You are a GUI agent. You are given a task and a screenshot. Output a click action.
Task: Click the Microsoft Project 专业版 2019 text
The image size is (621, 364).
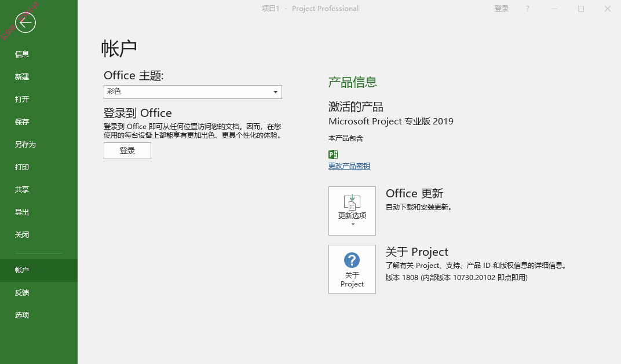tap(391, 122)
